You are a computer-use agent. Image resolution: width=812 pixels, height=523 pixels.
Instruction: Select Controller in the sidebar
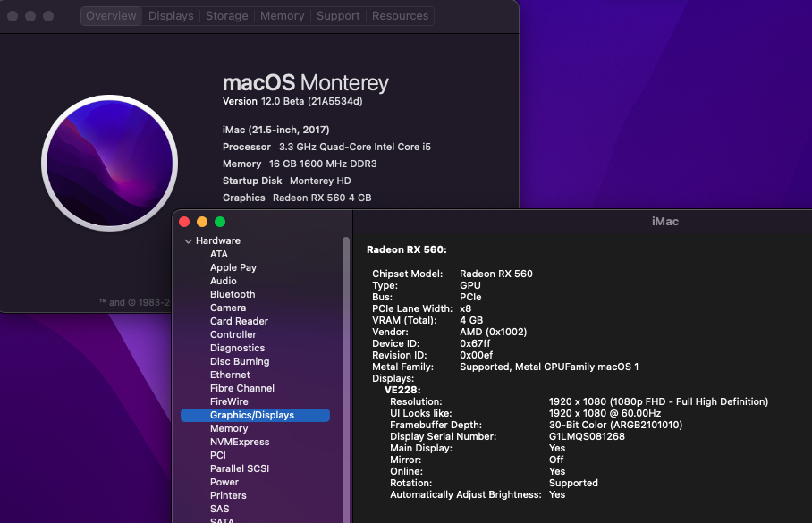pos(233,335)
